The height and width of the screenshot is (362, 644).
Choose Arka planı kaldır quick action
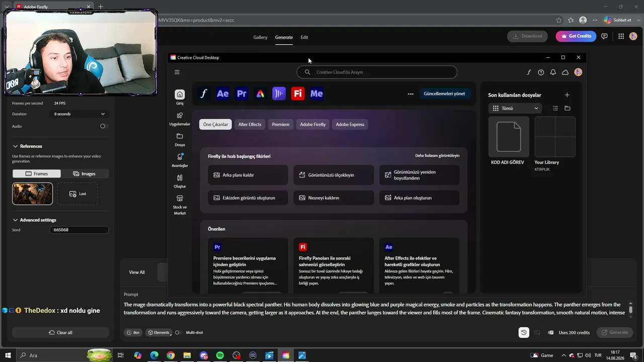248,175
